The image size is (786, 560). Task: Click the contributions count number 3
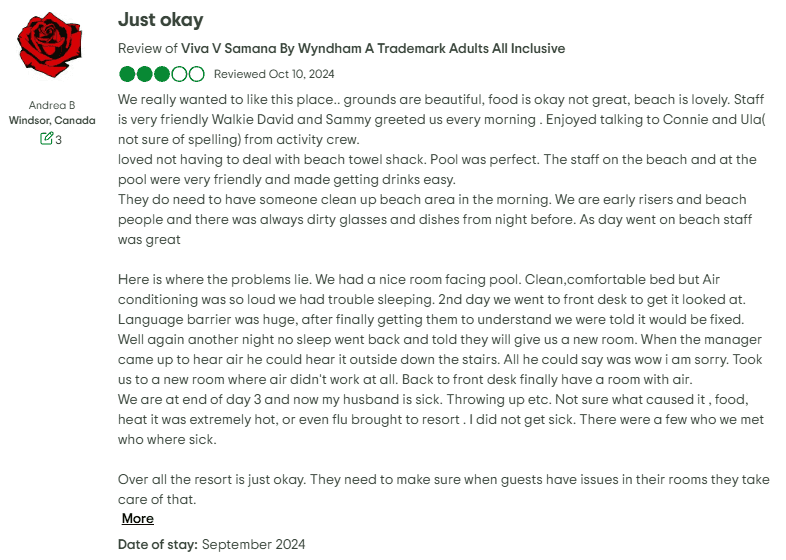tap(59, 140)
